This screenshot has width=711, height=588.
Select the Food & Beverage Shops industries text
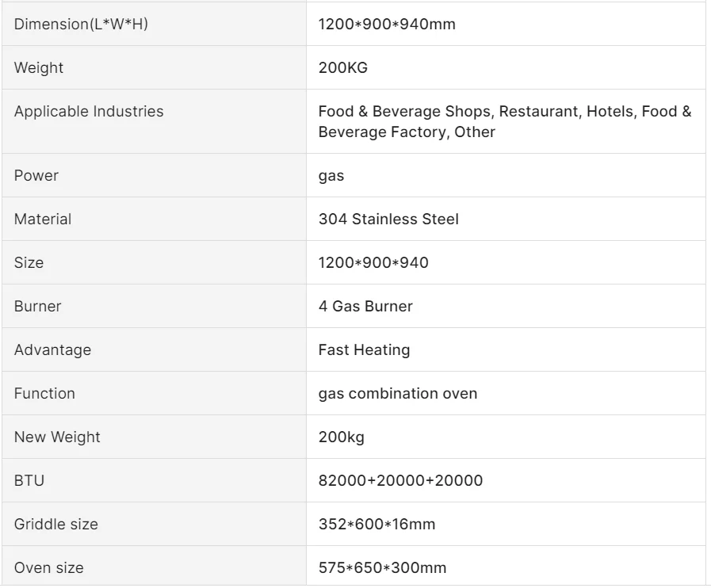[504, 121]
